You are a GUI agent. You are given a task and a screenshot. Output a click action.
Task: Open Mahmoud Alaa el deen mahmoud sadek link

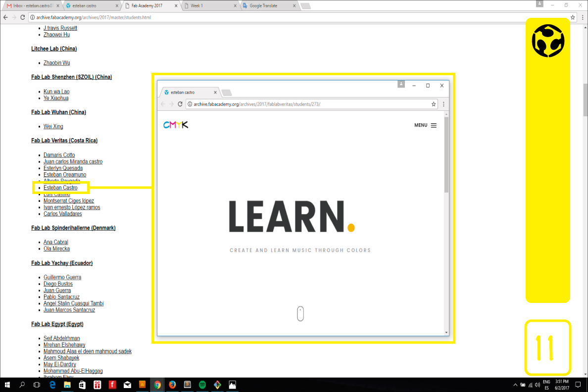coord(88,351)
